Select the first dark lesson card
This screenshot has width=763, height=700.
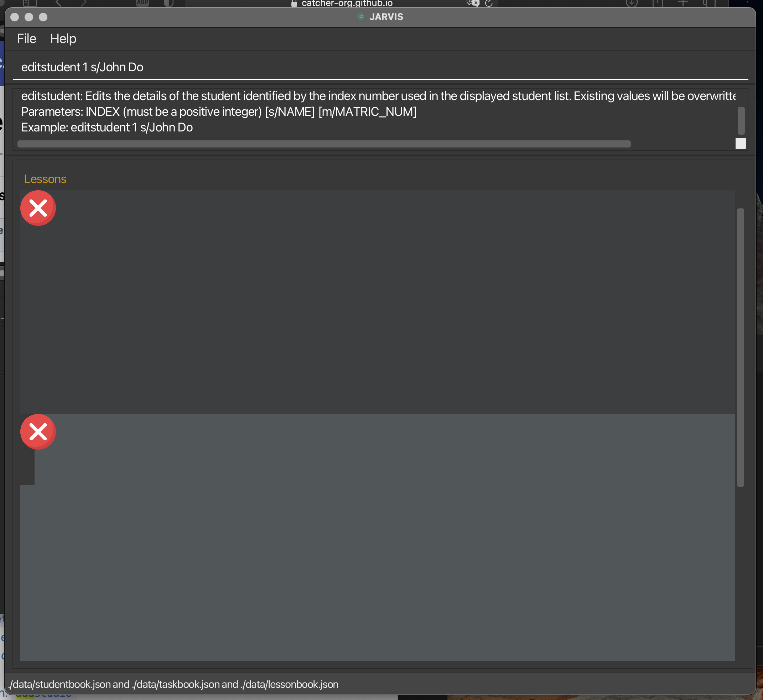tap(379, 303)
